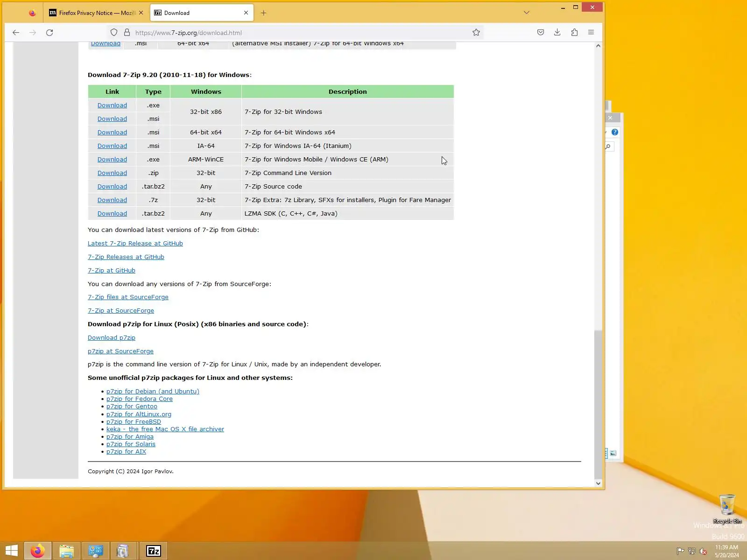Visit p7zip for FreeBSD link
This screenshot has width=747, height=560.
[x=134, y=422]
